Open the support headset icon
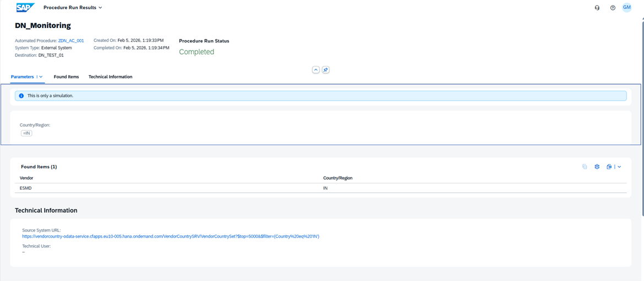Viewport: 644px width, 281px height. point(597,8)
